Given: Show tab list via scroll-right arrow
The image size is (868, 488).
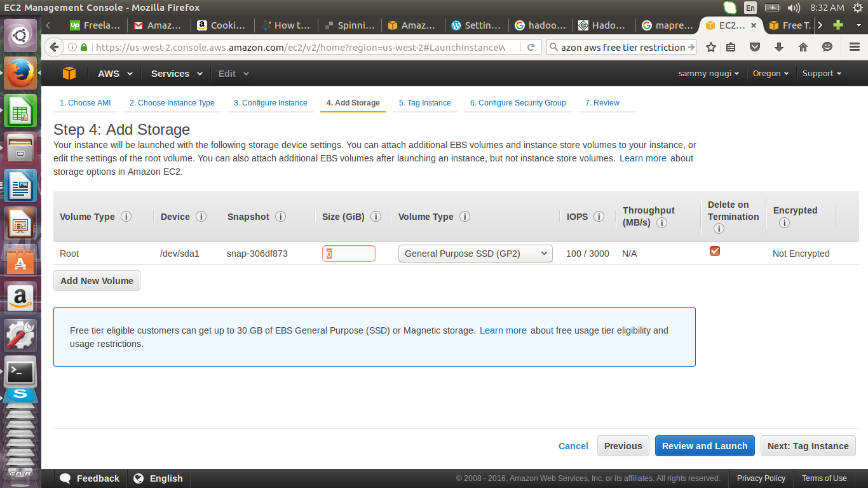Looking at the screenshot, I should (x=820, y=25).
